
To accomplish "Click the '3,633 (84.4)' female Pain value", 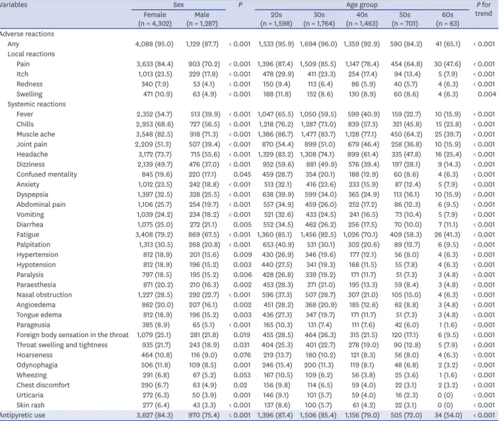I will [x=154, y=64].
